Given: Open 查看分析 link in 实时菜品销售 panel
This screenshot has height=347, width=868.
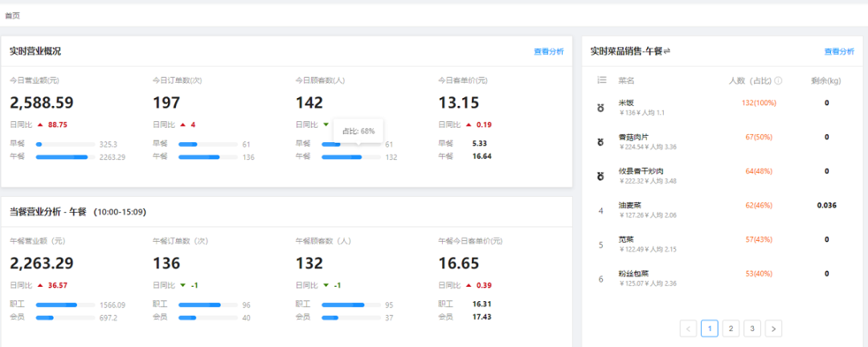Looking at the screenshot, I should (x=838, y=51).
